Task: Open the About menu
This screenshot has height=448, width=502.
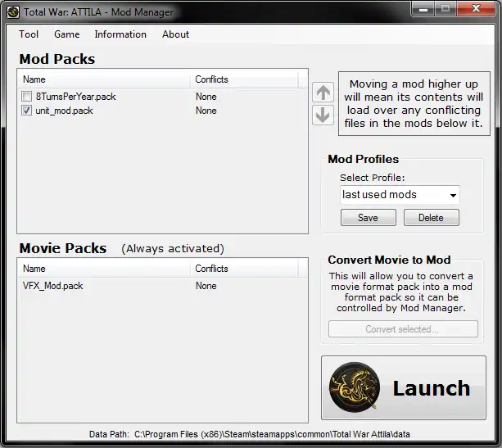Action: pos(175,34)
